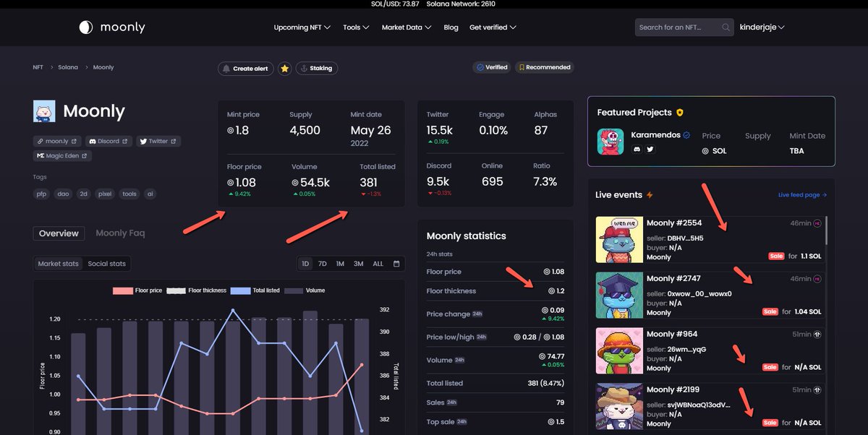868x435 pixels.
Task: Select the Social stats toggle
Action: [106, 264]
